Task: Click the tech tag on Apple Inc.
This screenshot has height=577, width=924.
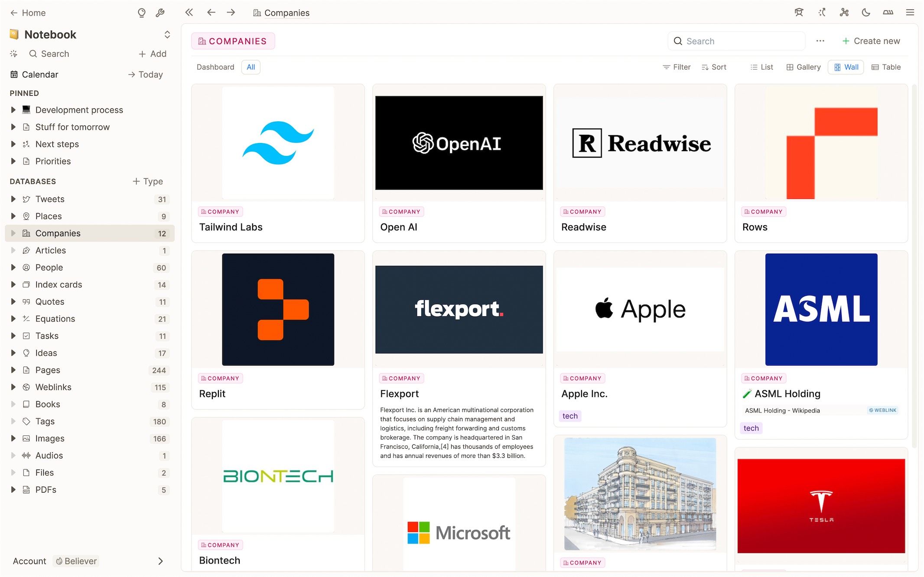Action: click(x=569, y=416)
